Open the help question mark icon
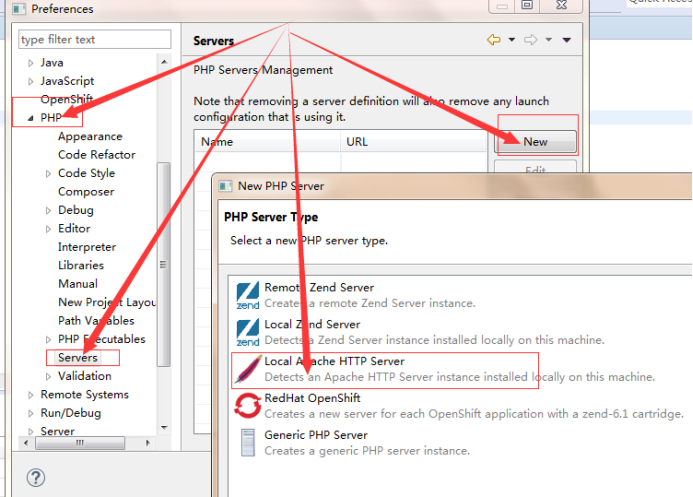 [x=36, y=478]
